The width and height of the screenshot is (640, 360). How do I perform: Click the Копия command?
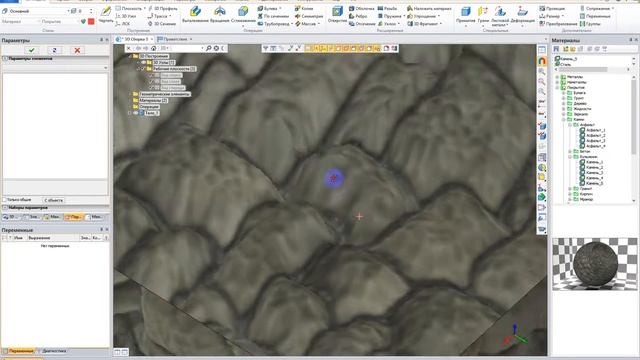coord(304,8)
